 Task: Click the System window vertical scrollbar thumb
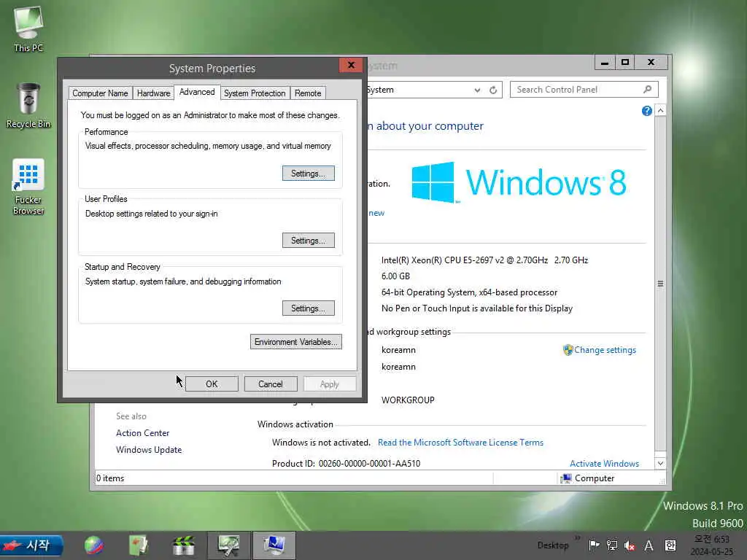point(660,284)
